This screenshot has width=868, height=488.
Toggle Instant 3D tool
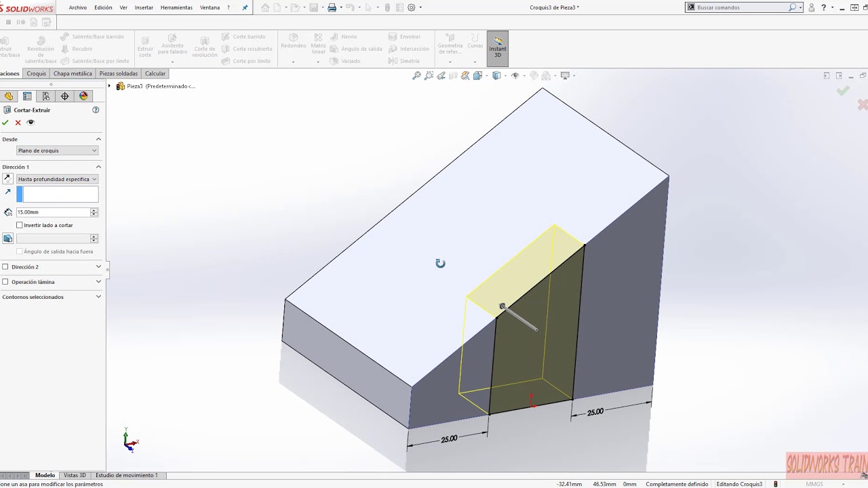click(497, 48)
